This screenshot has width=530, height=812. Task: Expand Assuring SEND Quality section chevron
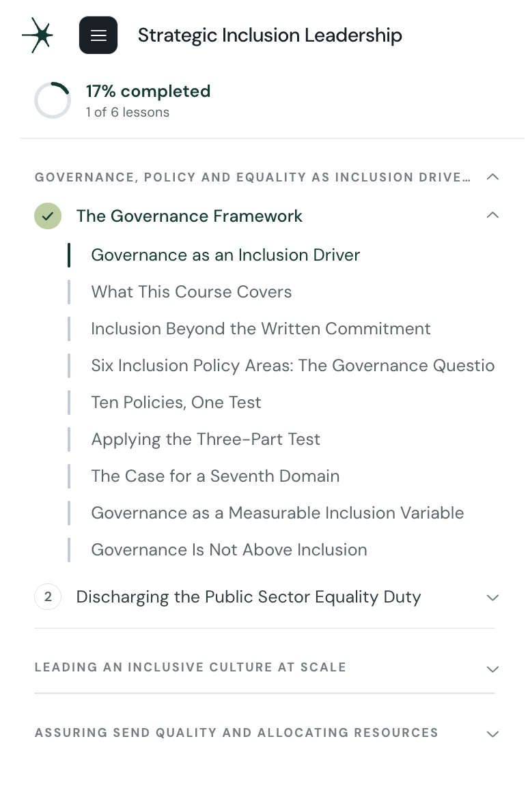pyautogui.click(x=492, y=734)
